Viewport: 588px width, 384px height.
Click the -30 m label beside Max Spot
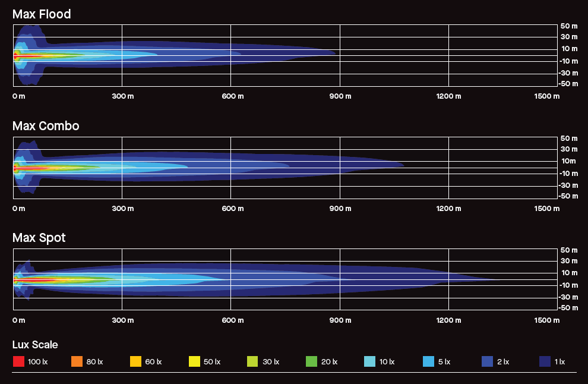(568, 297)
